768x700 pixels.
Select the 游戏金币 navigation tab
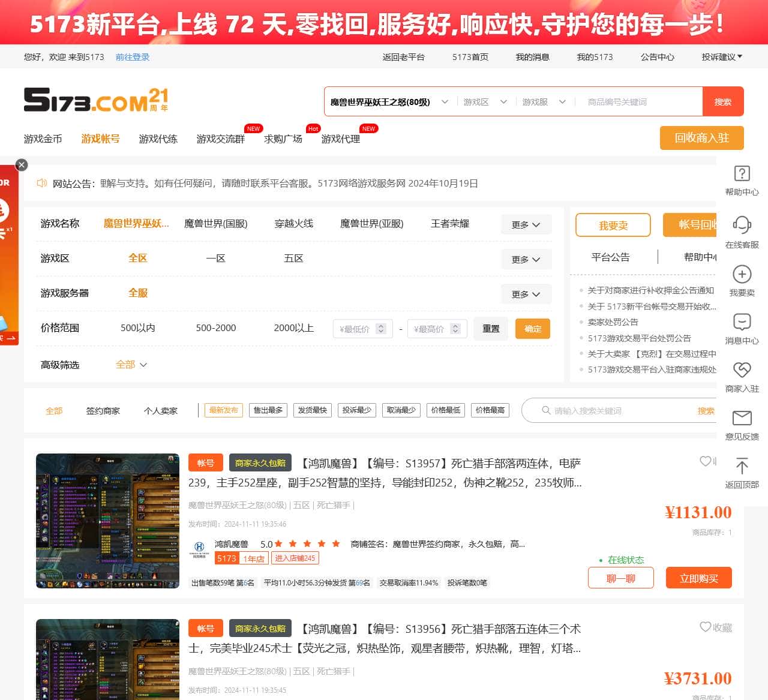pyautogui.click(x=43, y=139)
